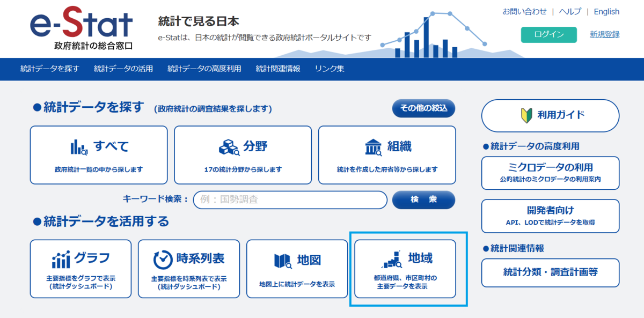Click the 検索 search button
This screenshot has height=318, width=644.
coord(423,199)
